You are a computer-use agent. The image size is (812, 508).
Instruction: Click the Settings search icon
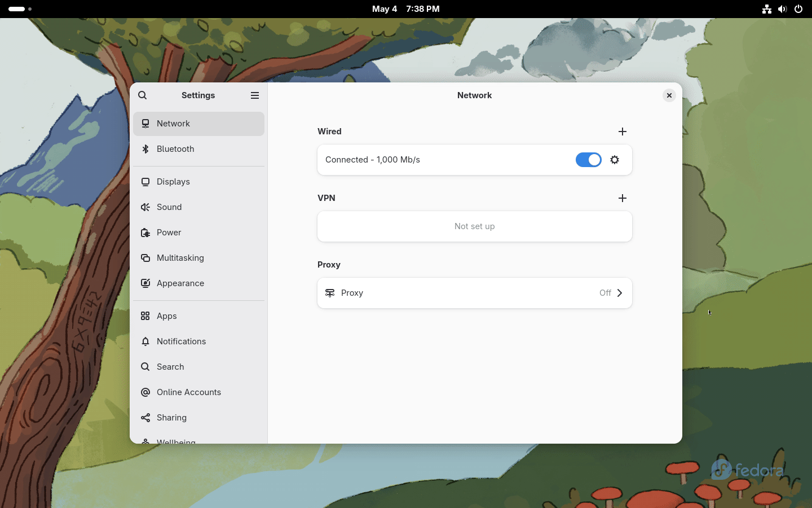point(143,95)
